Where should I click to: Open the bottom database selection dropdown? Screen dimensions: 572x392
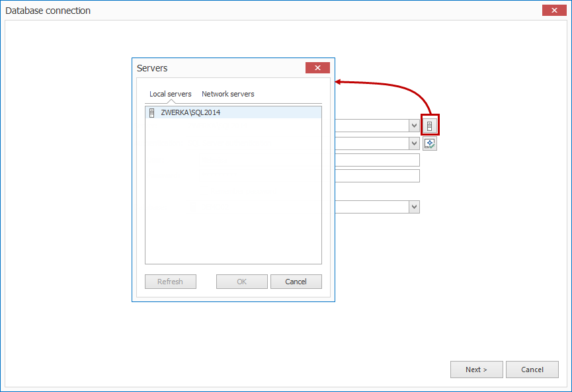414,207
